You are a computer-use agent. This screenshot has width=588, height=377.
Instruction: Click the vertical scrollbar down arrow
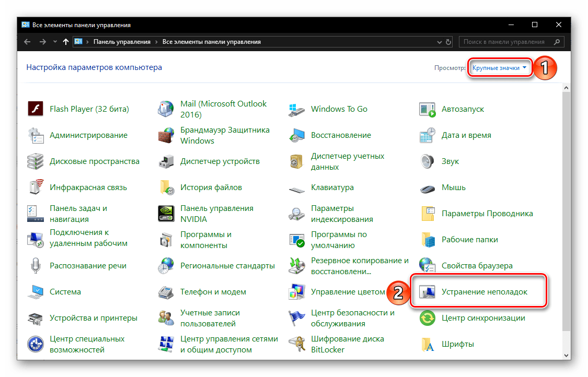click(567, 355)
